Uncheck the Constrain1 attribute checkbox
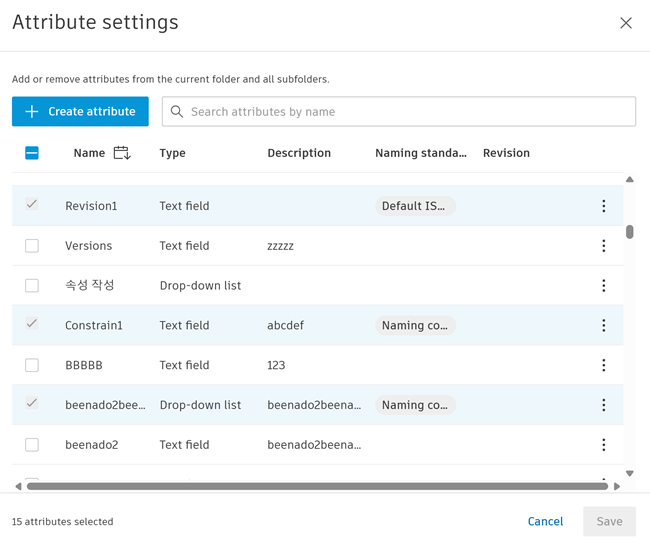The image size is (650, 544). pyautogui.click(x=32, y=325)
